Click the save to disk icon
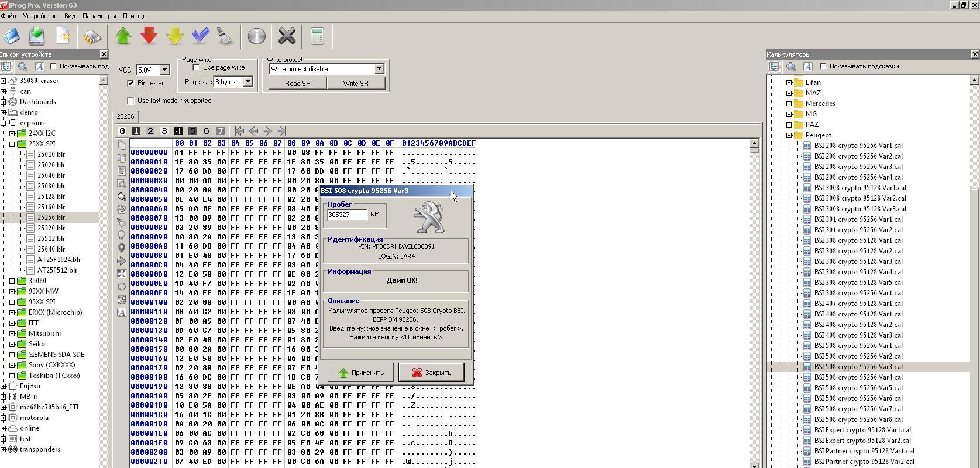Image resolution: width=980 pixels, height=468 pixels. (x=37, y=36)
